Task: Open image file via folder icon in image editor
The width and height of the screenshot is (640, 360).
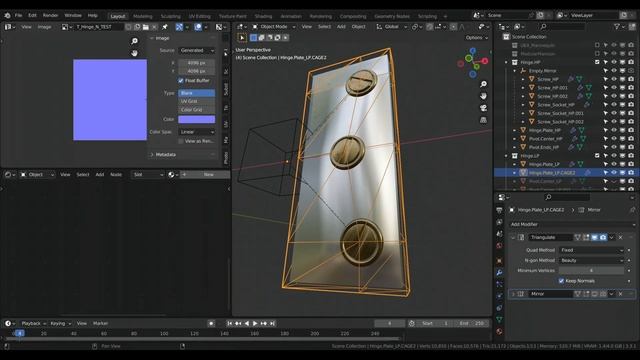Action: pyautogui.click(x=146, y=27)
